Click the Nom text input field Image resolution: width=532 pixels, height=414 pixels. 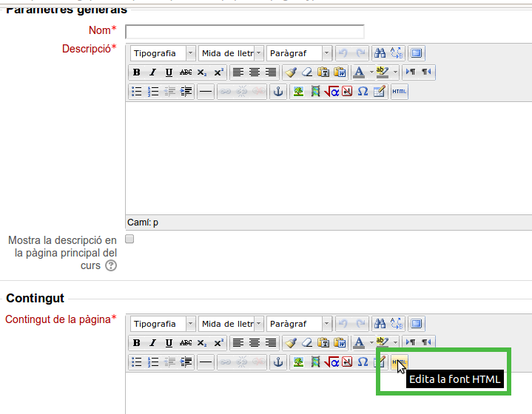pos(244,32)
